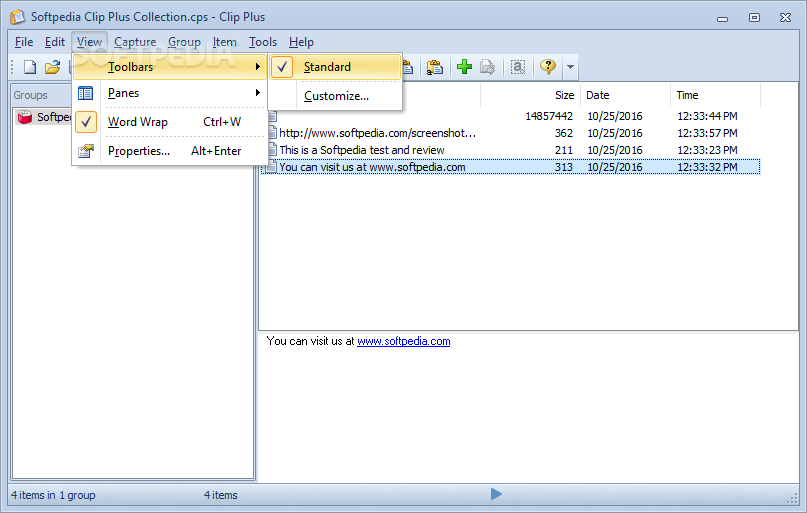Click the 12:33:57 PM time cell
The height and width of the screenshot is (513, 807).
pyautogui.click(x=707, y=133)
